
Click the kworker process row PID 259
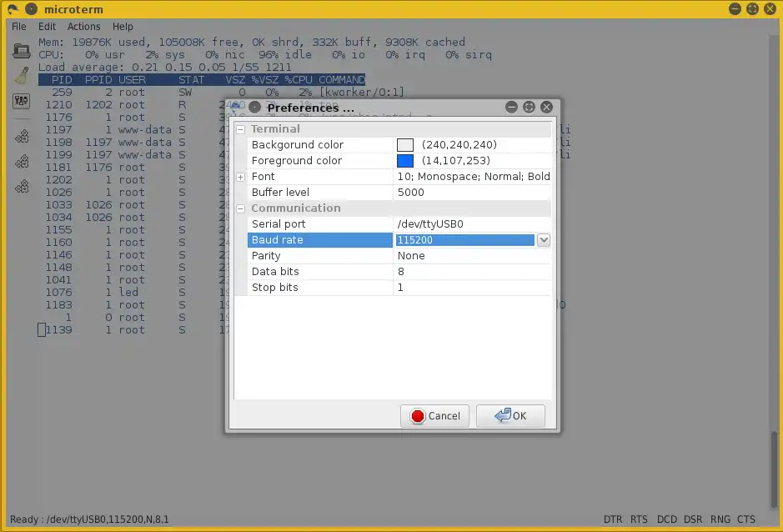(228, 93)
